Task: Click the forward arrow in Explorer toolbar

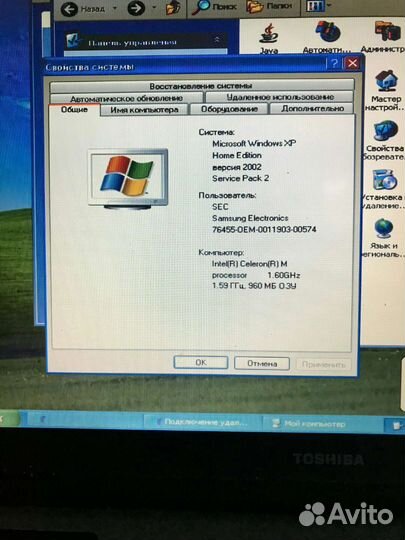Action: coord(136,8)
